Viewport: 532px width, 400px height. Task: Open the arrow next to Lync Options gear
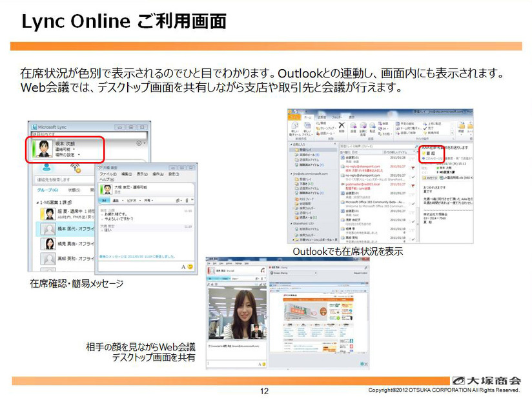pyautogui.click(x=145, y=143)
